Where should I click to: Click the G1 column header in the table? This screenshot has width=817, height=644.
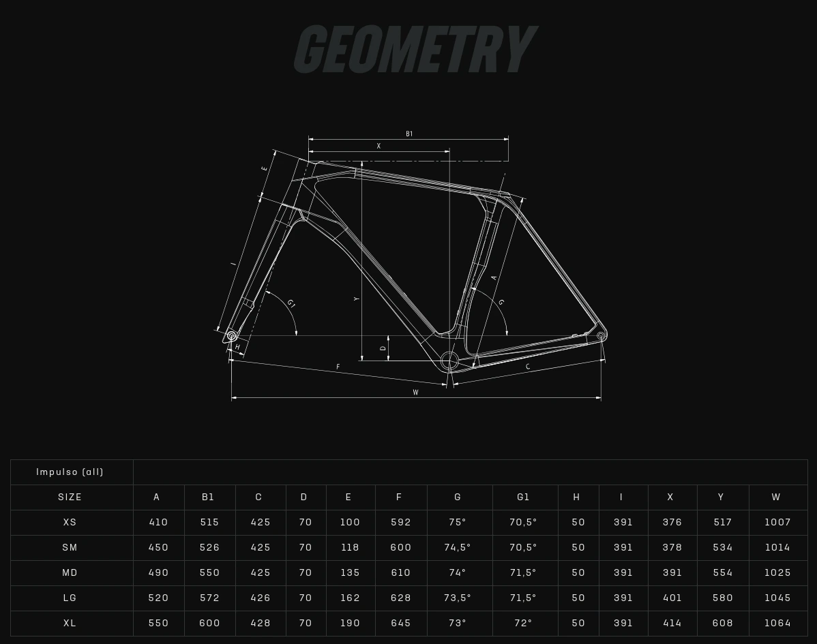[523, 497]
